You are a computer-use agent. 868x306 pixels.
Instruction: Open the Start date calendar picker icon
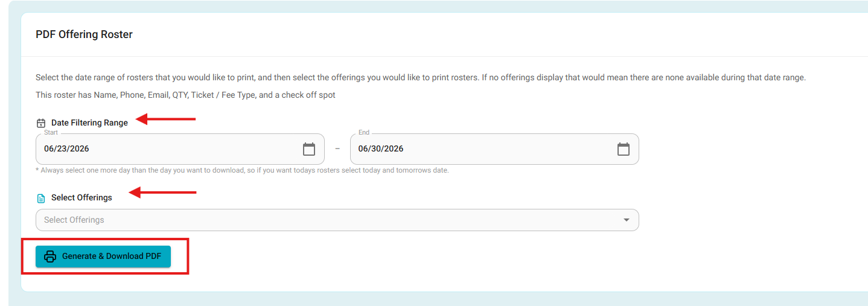(x=309, y=149)
